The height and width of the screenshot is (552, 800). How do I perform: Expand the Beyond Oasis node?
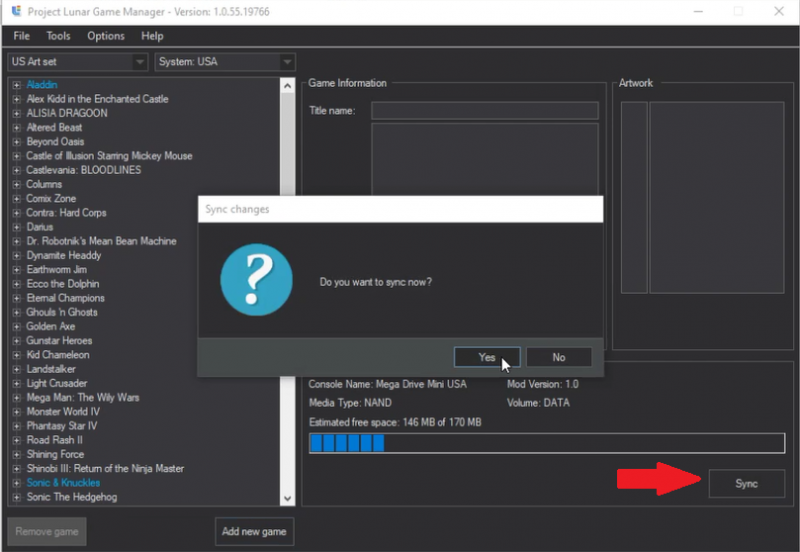pos(16,142)
